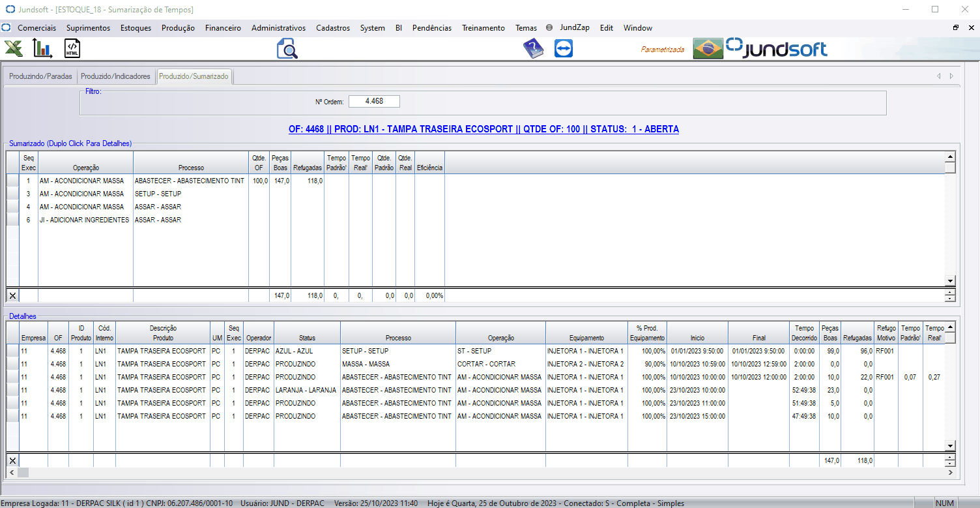Click the NUM indicator in status bar

click(x=944, y=503)
